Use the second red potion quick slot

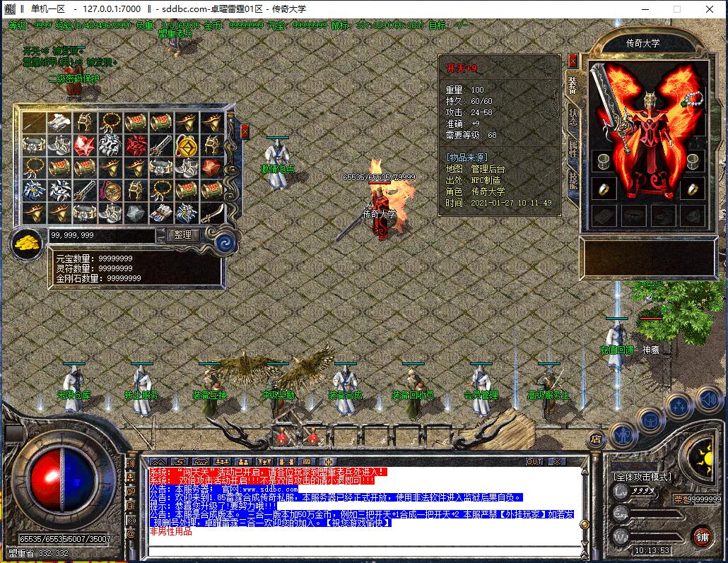click(313, 437)
